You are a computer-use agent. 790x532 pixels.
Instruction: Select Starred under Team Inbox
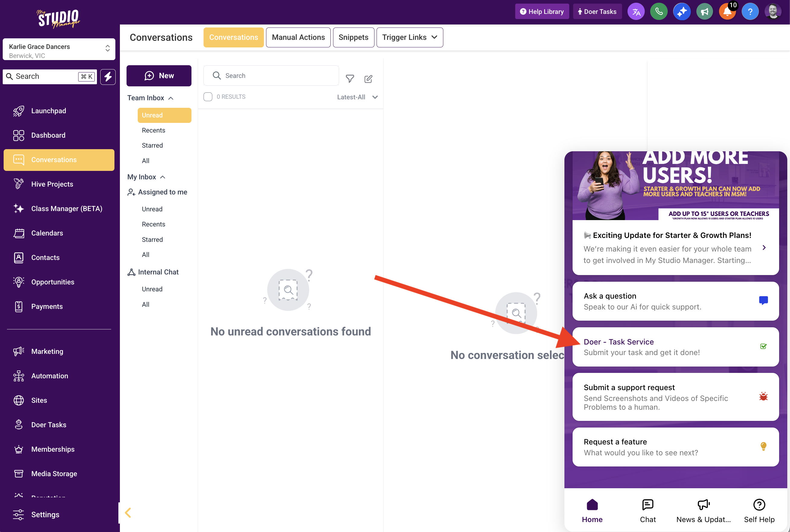(153, 146)
